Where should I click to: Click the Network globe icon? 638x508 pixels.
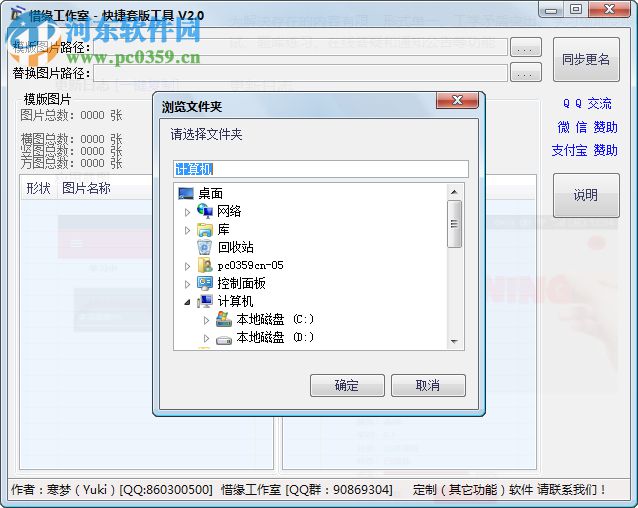(205, 211)
